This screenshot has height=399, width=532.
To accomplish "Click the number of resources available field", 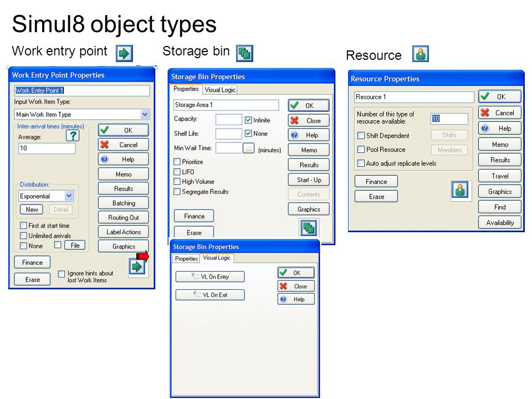I will coord(449,119).
